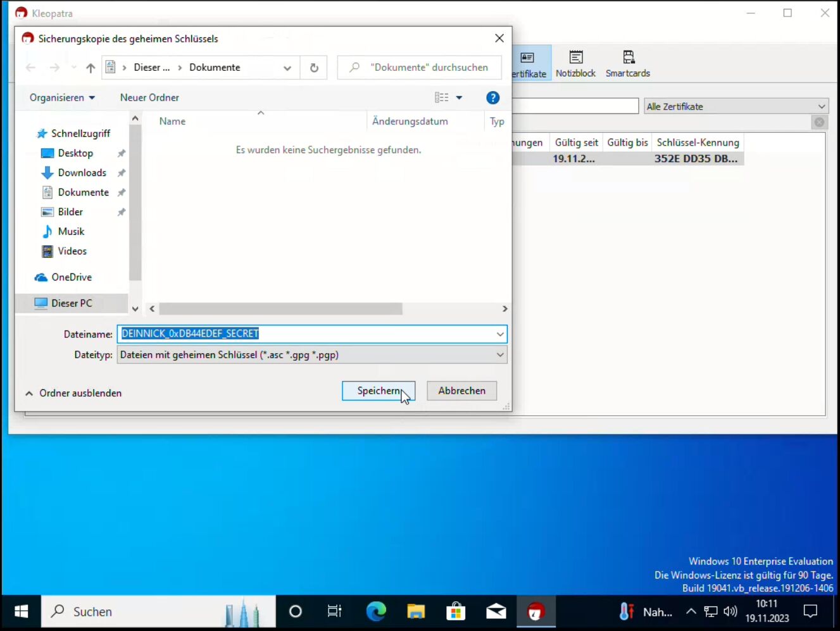Screen dimensions: 840x631
Task: Select OneDrive in the sidebar
Action: tap(72, 277)
